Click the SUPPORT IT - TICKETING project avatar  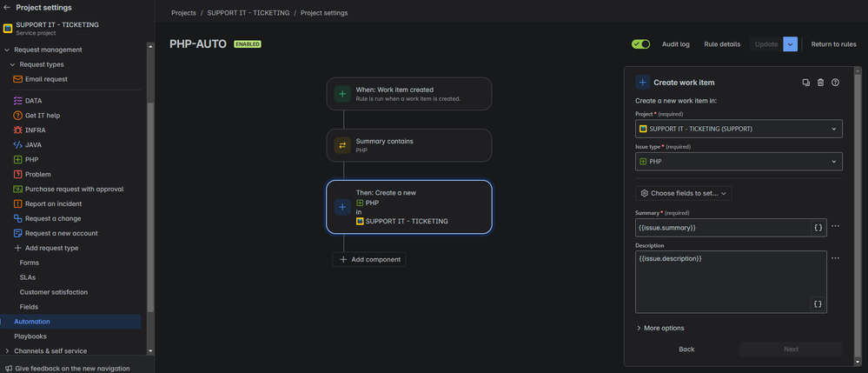point(8,29)
